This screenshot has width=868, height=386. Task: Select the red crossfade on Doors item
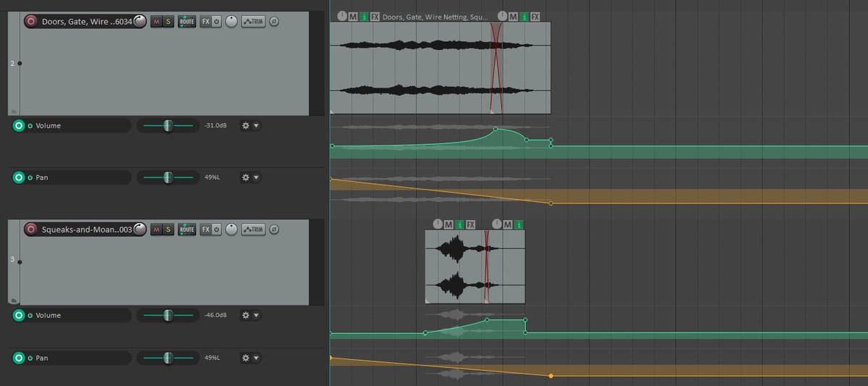tap(496, 67)
